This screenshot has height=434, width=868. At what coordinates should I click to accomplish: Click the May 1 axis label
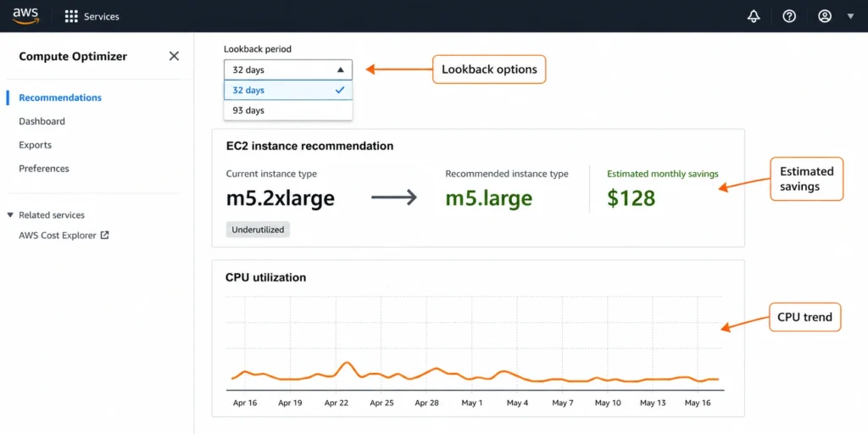click(471, 403)
